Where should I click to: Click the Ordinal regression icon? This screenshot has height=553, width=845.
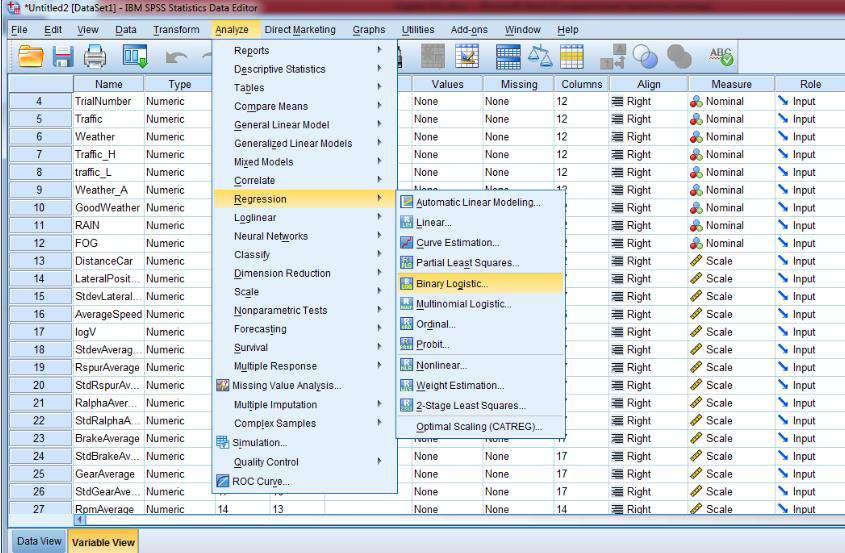406,324
